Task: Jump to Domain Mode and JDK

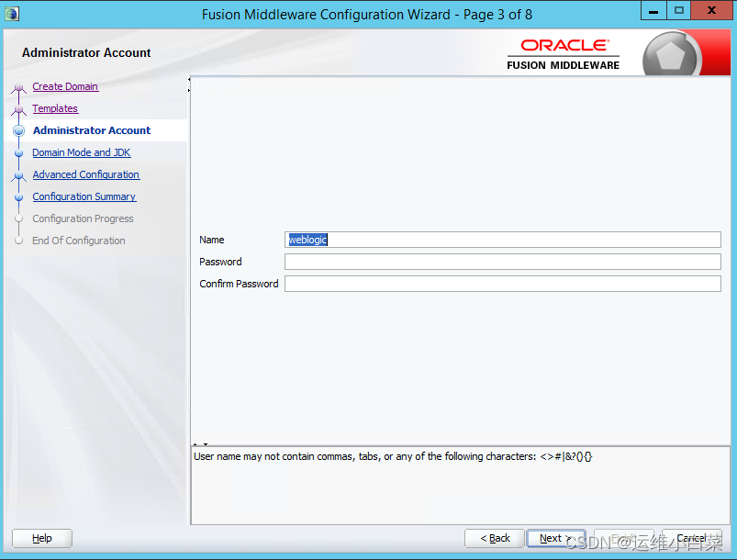Action: (x=82, y=152)
